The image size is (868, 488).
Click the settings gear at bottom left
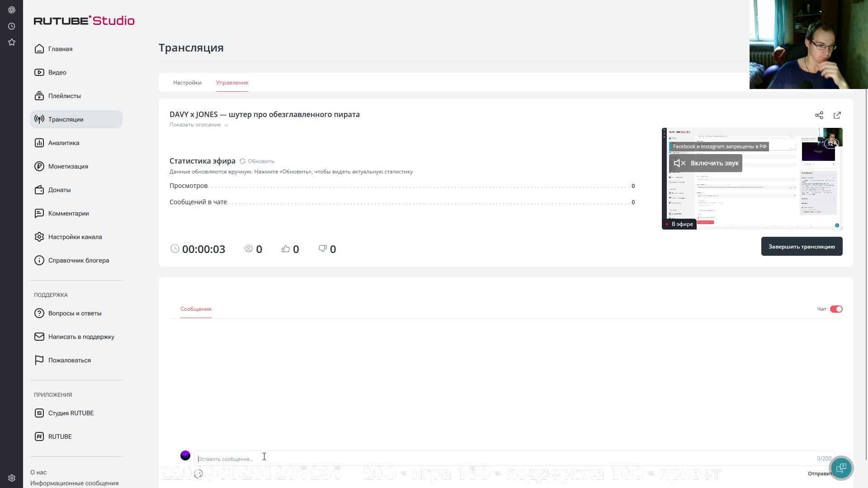click(12, 478)
